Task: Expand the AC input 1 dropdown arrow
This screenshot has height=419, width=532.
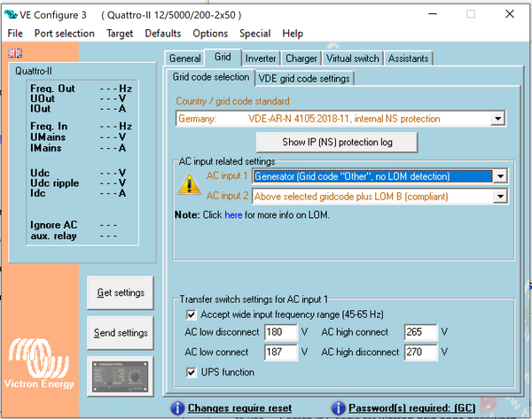Action: [x=500, y=176]
